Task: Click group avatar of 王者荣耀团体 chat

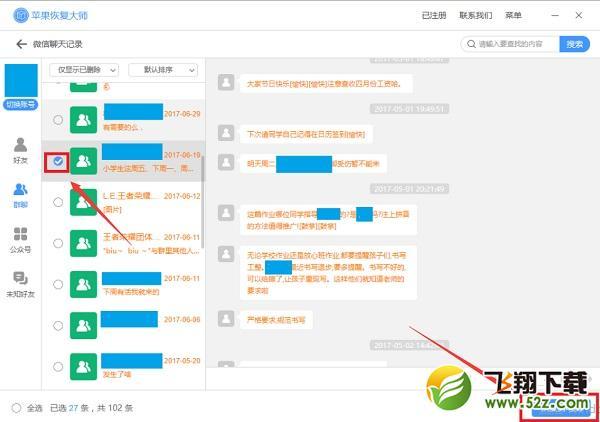Action: pos(83,243)
